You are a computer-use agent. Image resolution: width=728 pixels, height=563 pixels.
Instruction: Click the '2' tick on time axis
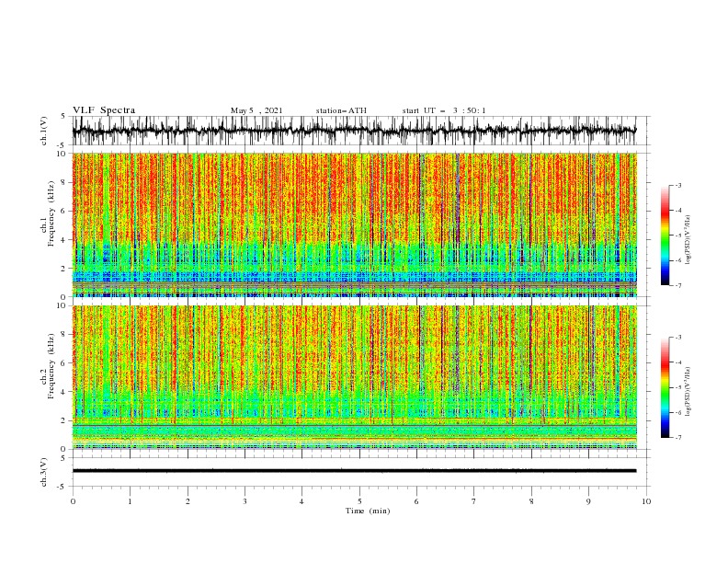tap(188, 501)
